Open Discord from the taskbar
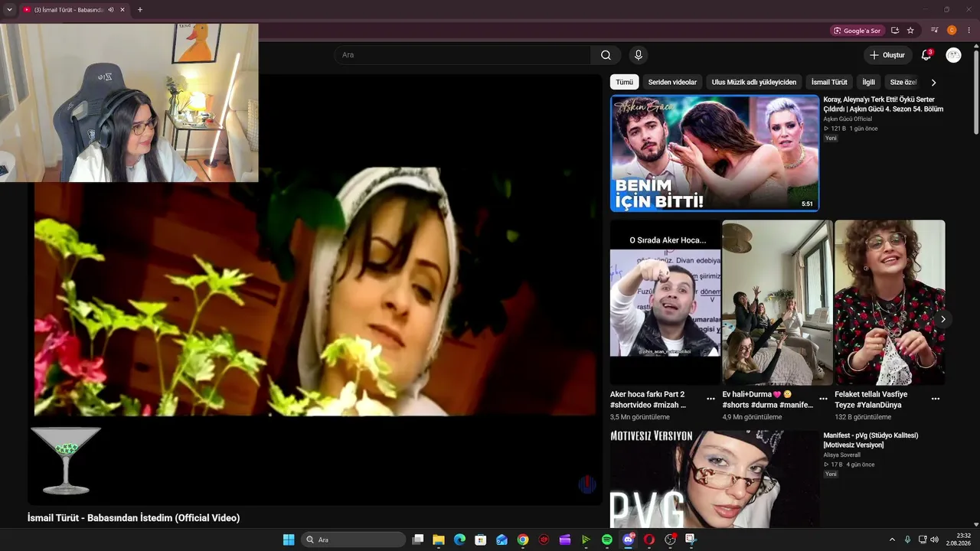Image resolution: width=980 pixels, height=551 pixels. point(629,540)
